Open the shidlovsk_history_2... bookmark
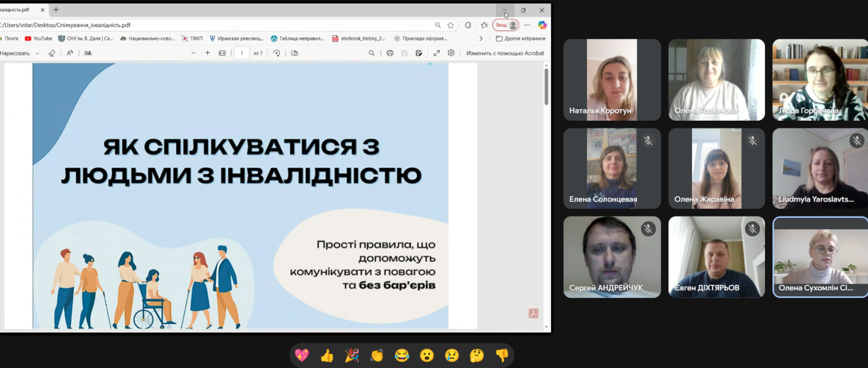The image size is (868, 368). click(x=359, y=39)
